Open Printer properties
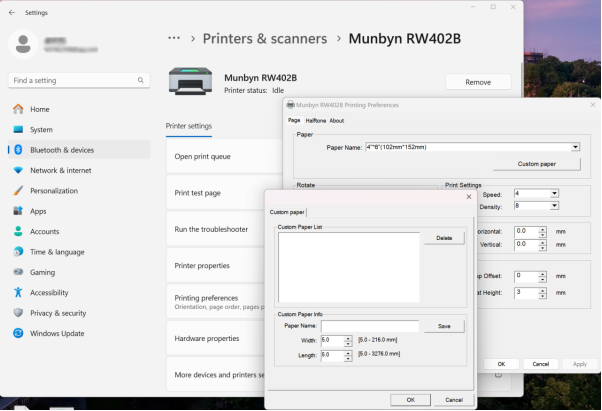This screenshot has height=411, width=602. [215, 266]
